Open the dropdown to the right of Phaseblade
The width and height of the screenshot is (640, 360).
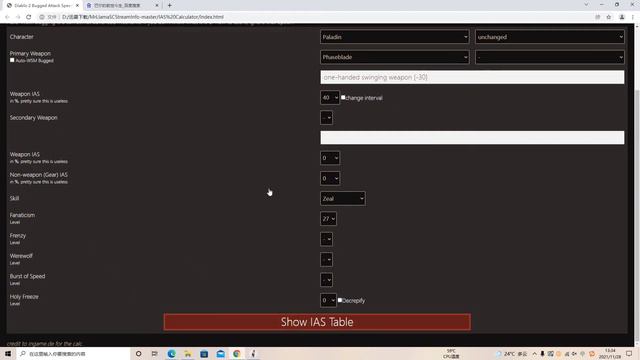pos(549,57)
